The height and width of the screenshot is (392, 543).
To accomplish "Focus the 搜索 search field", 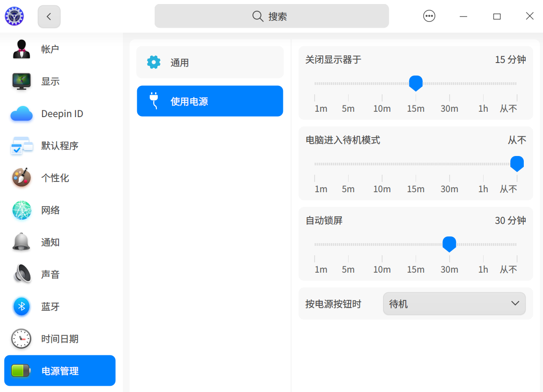I will click(272, 16).
